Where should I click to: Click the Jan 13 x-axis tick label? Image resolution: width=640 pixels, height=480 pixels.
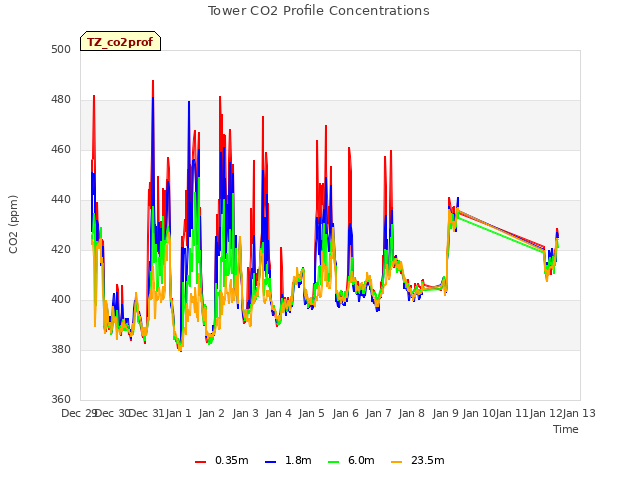click(579, 413)
